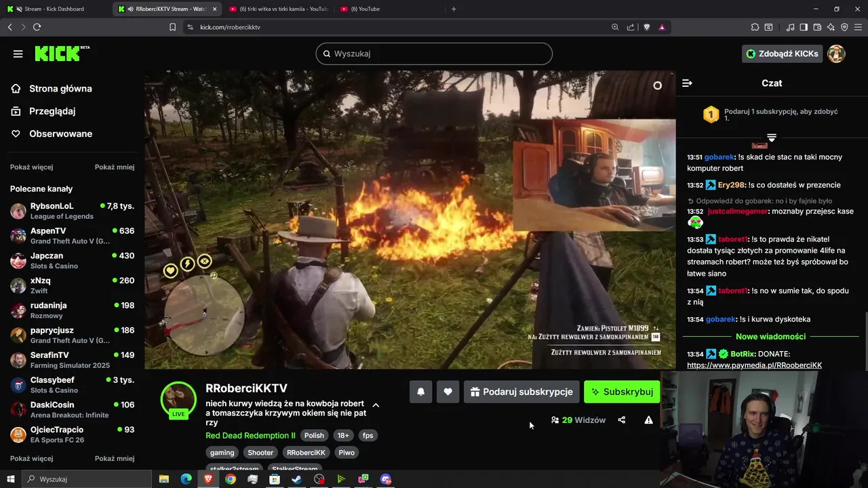
Task: Open AspenTV recommended channel
Action: point(72,236)
